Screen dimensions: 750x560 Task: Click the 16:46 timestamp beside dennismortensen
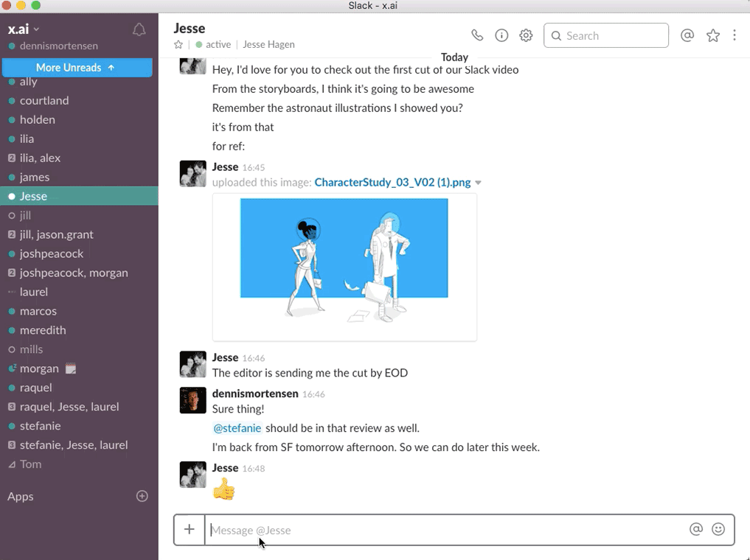[313, 394]
